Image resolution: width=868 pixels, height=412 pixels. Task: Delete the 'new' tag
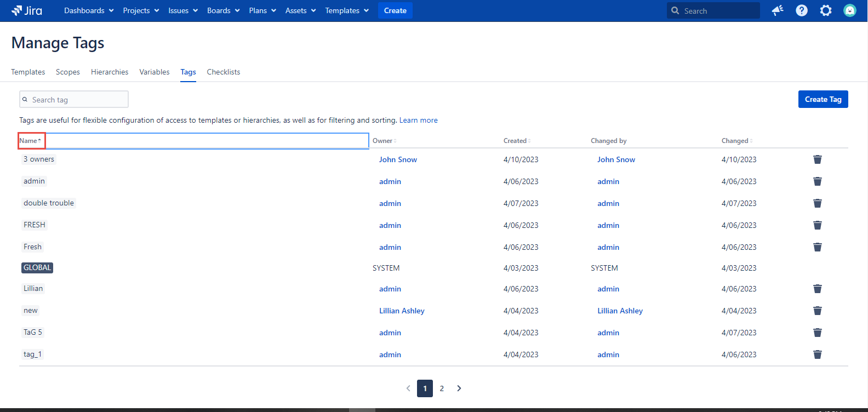pos(818,311)
